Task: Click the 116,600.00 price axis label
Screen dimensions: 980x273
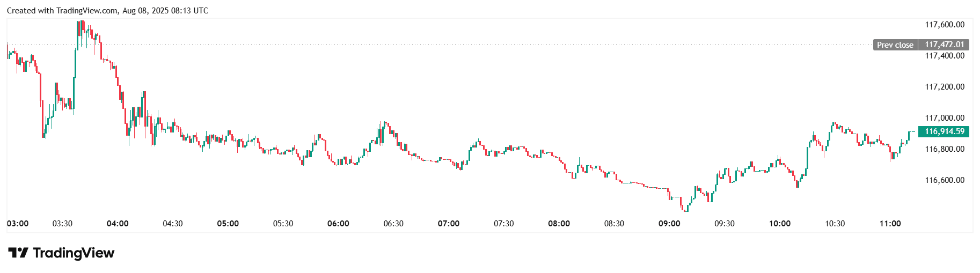Action: coord(944,180)
